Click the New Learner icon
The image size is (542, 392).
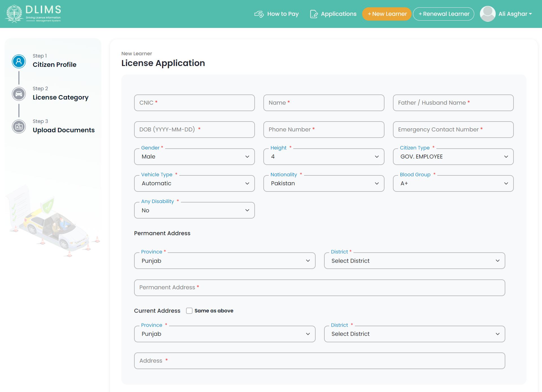click(x=386, y=14)
